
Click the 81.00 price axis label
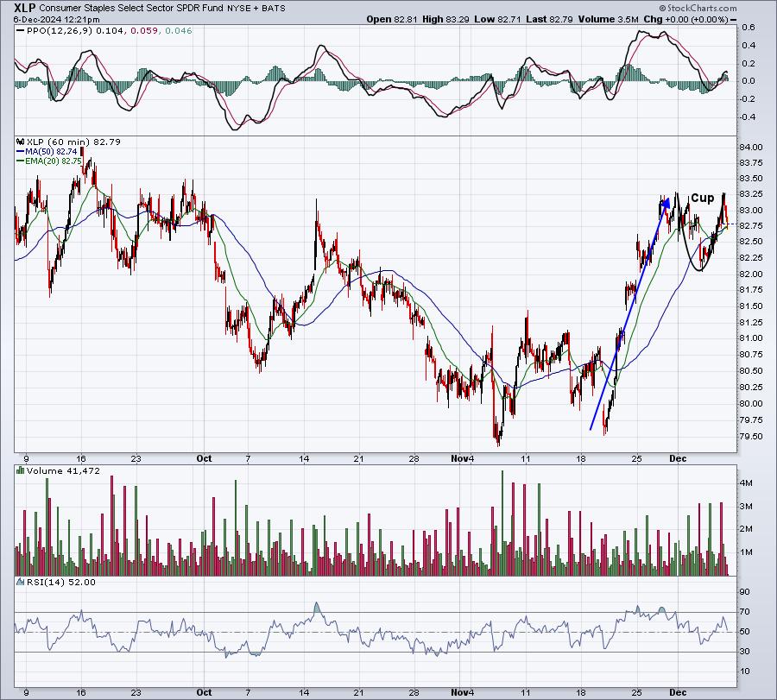click(751, 338)
